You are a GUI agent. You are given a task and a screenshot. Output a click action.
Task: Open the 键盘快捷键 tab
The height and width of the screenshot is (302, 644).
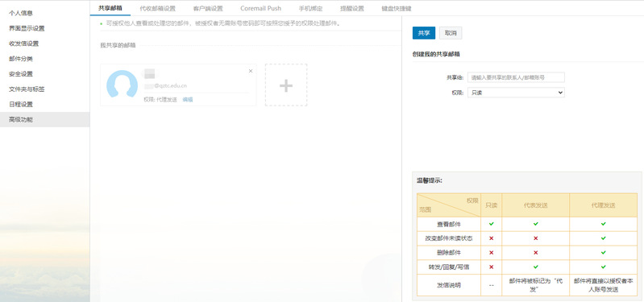coord(397,8)
